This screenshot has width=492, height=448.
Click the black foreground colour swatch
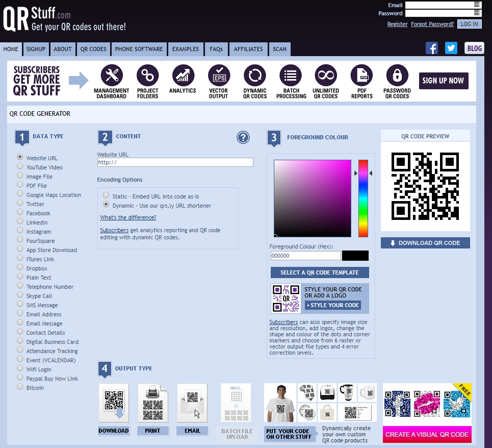(355, 256)
